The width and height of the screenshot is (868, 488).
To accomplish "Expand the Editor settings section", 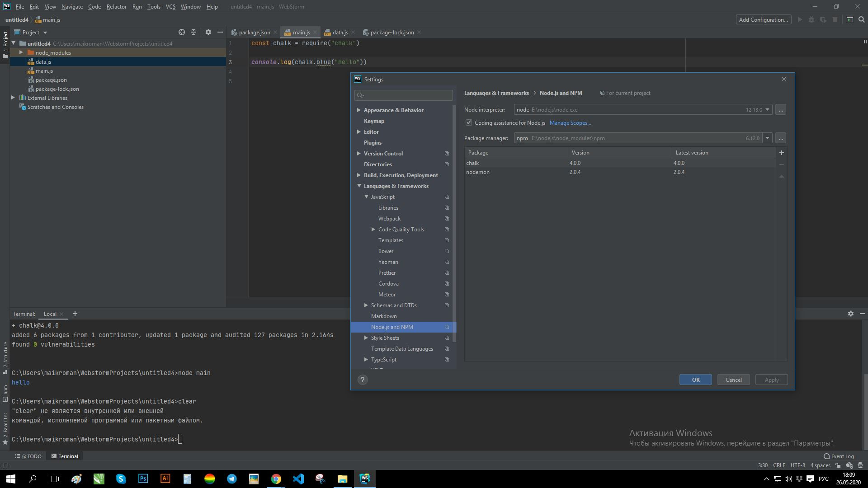I will [x=359, y=132].
